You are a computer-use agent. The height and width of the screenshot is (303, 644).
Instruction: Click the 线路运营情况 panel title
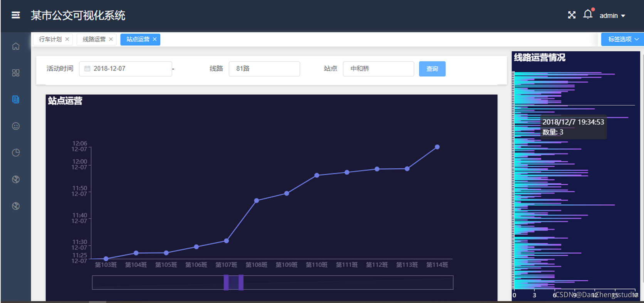point(540,58)
